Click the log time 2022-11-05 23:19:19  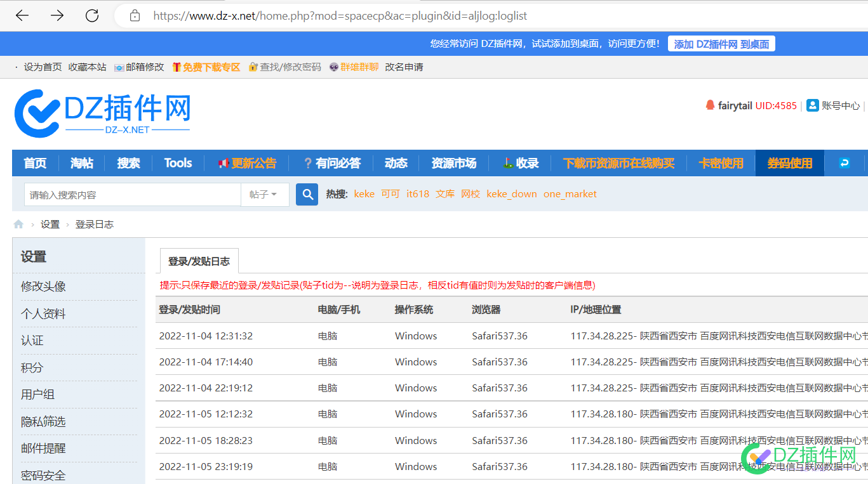tap(206, 466)
